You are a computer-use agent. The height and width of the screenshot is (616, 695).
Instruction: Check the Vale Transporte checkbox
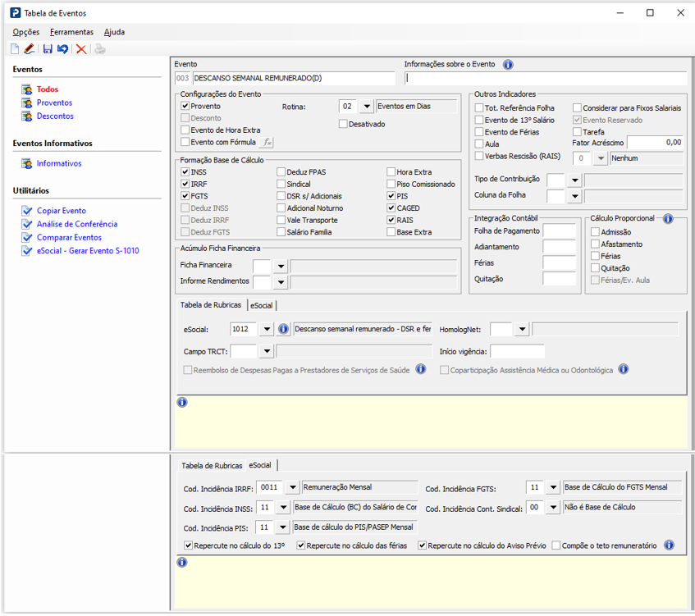(281, 221)
